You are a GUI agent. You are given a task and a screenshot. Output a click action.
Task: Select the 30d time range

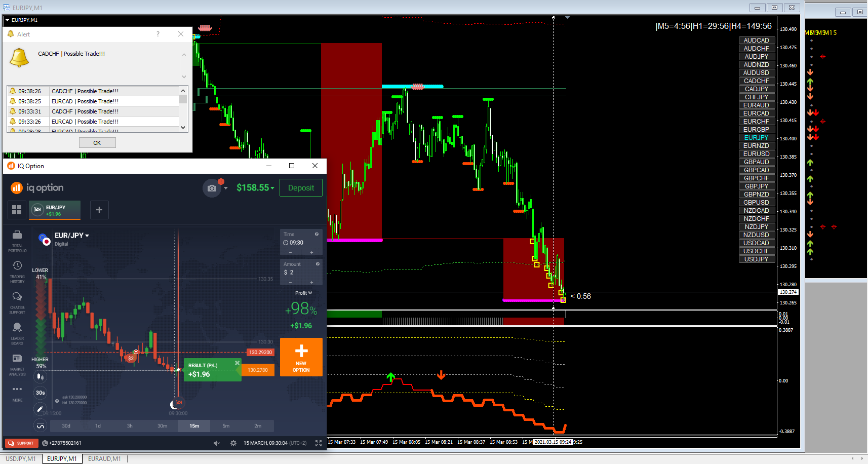point(66,426)
